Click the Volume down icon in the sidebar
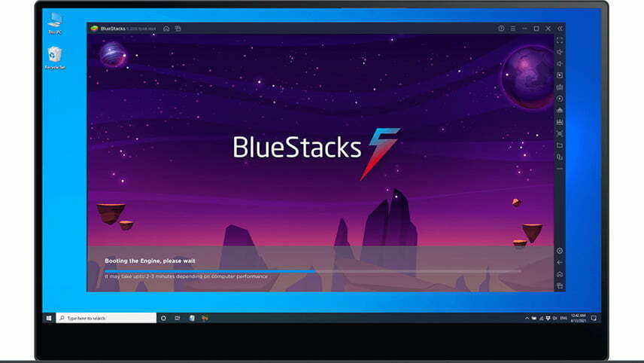Image resolution: width=644 pixels, height=363 pixels. (x=560, y=64)
